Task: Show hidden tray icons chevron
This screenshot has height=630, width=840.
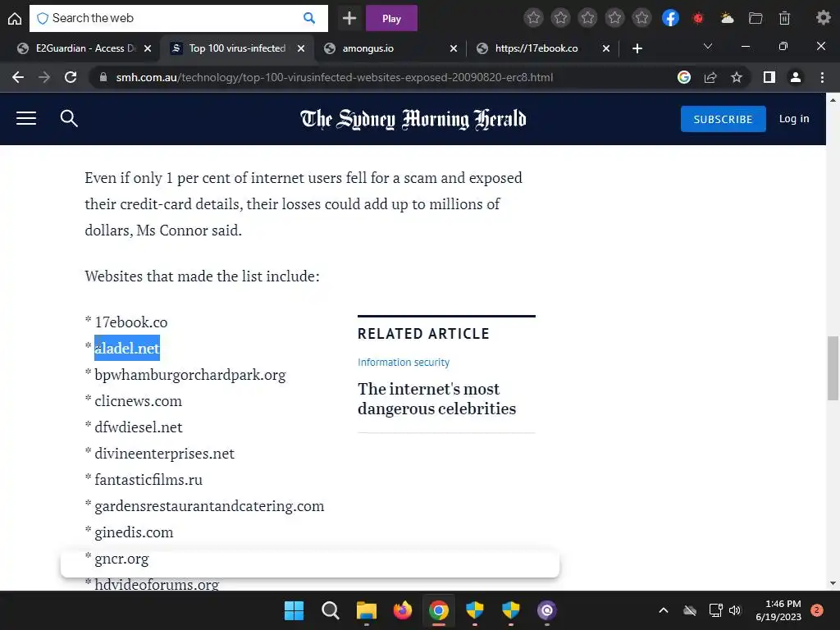Action: coord(663,610)
